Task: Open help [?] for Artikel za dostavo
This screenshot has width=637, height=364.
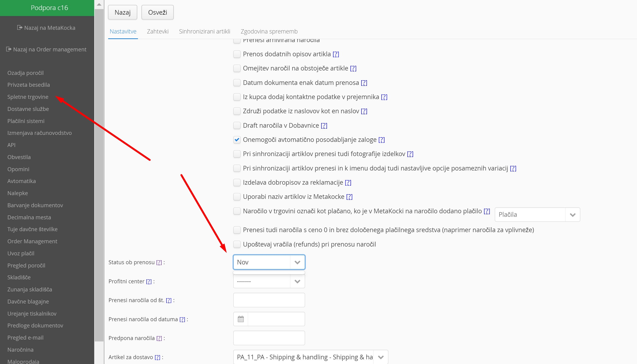Action: (157, 357)
